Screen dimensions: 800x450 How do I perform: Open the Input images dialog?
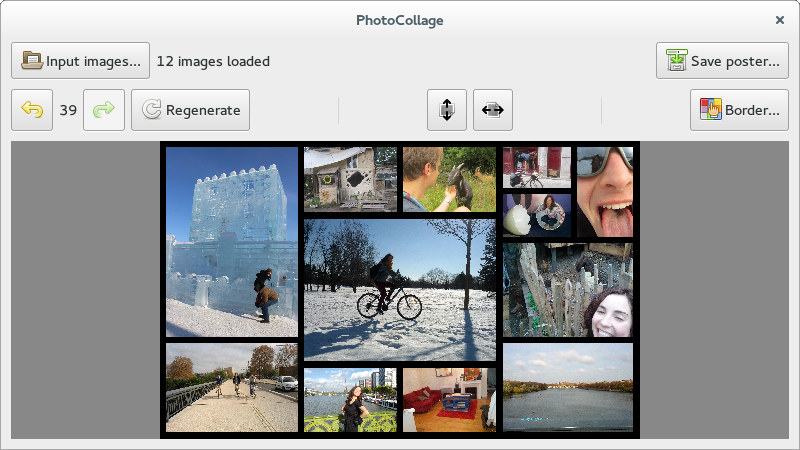81,61
